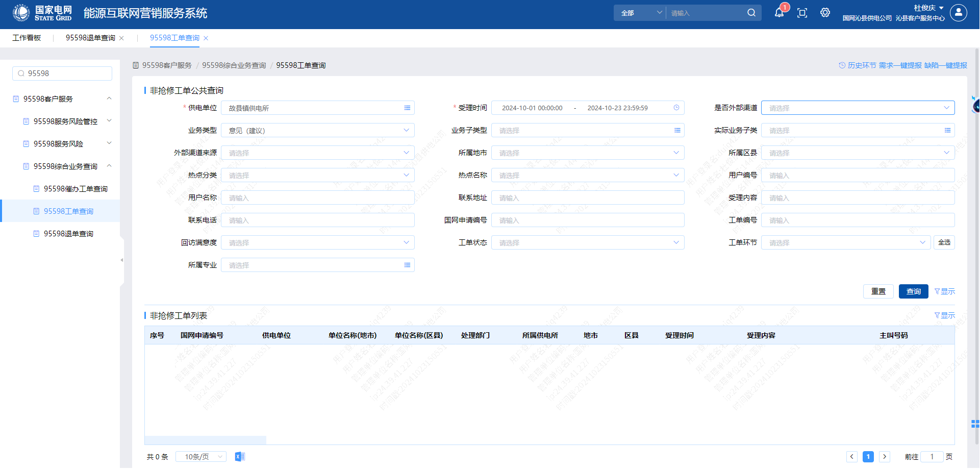Image resolution: width=980 pixels, height=469 pixels.
Task: Open the settings gear icon
Action: pyautogui.click(x=825, y=13)
